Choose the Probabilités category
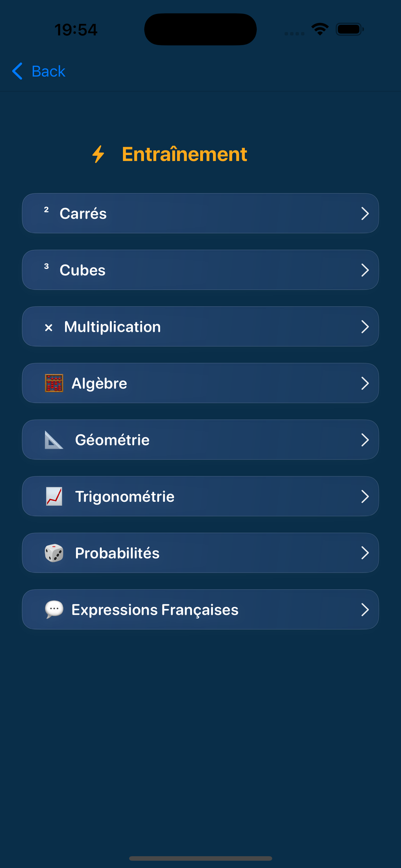 coord(200,553)
